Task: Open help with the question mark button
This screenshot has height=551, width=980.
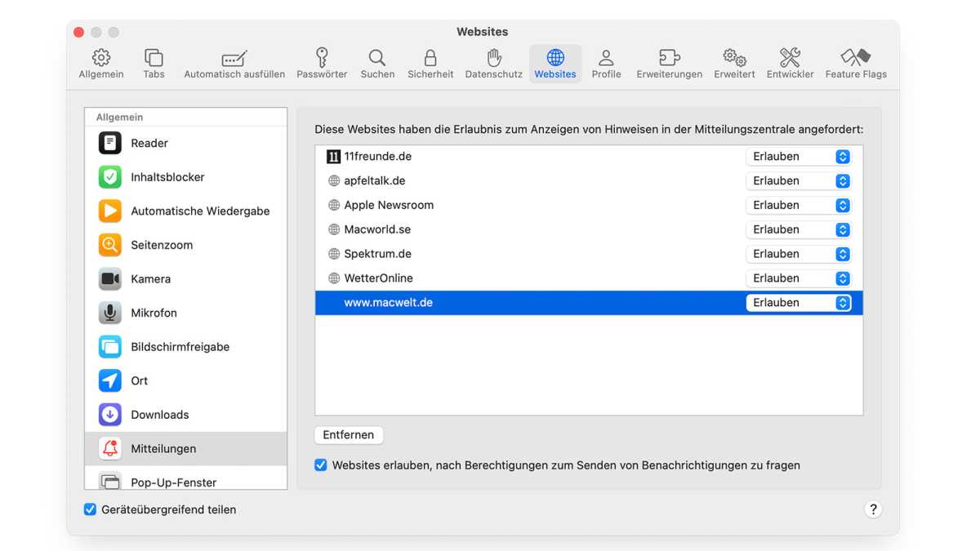Action: (873, 509)
